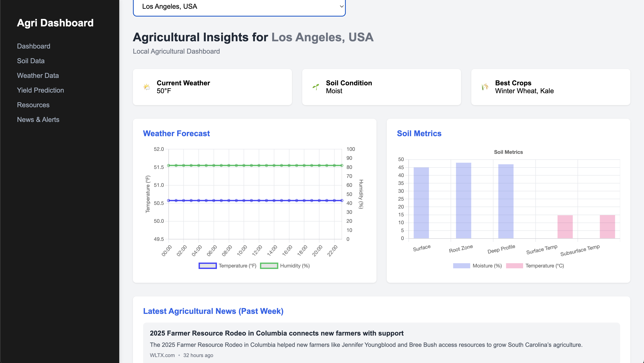644x363 pixels.
Task: Select Yield Prediction in the sidebar
Action: (x=40, y=90)
